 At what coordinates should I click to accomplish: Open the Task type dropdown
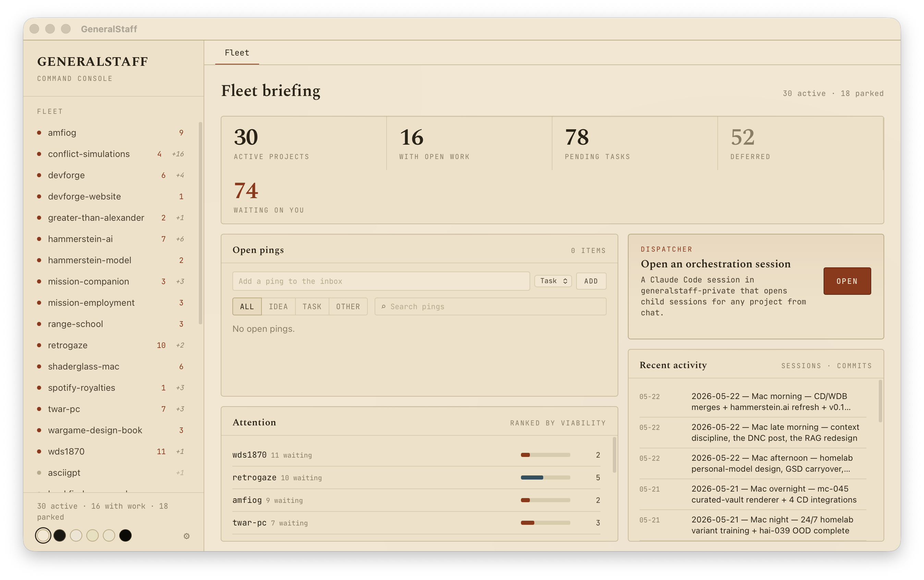553,281
